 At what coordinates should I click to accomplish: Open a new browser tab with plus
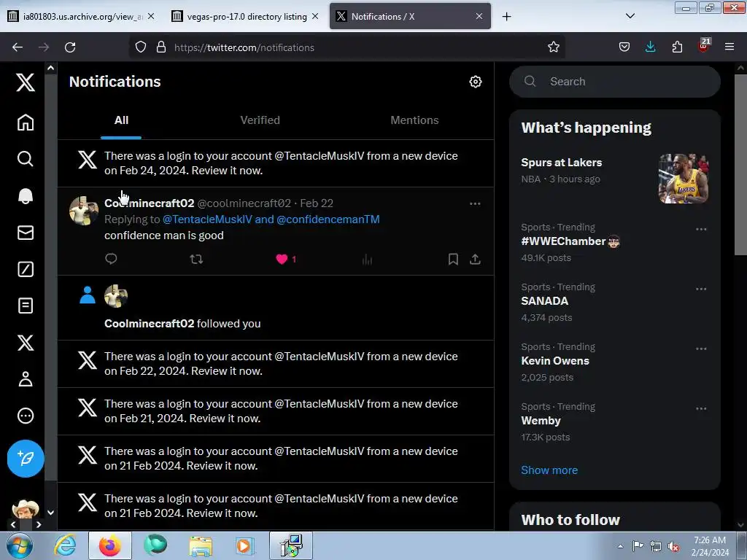(x=506, y=17)
